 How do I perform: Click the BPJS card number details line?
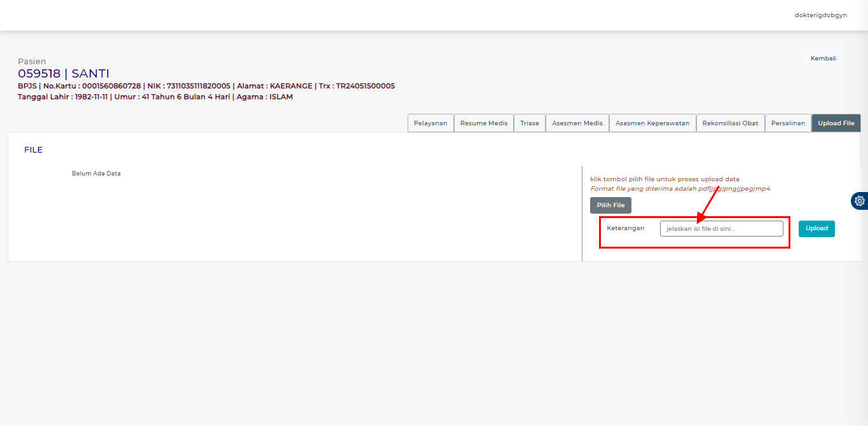tap(206, 86)
